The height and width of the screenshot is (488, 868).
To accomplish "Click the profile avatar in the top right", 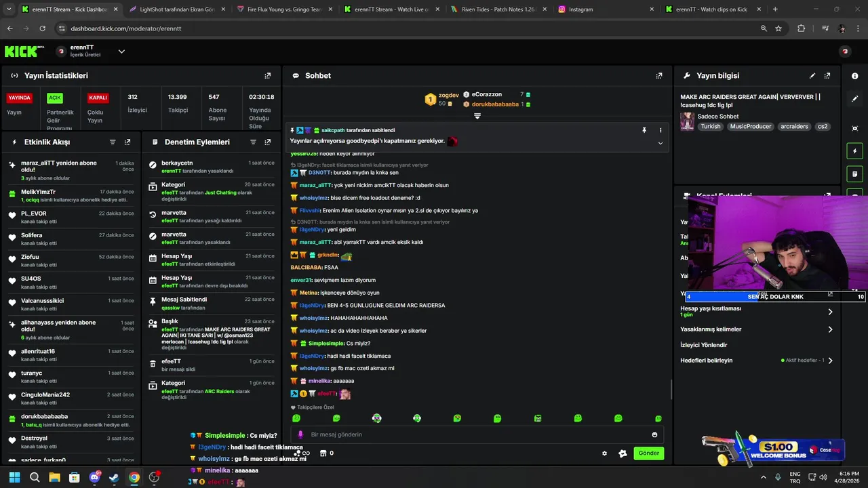I will (845, 52).
